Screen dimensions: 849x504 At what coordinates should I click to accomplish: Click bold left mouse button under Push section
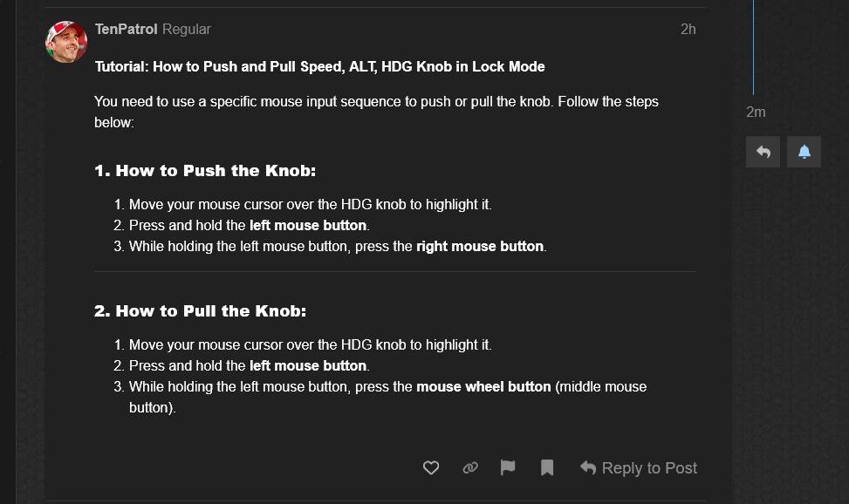(308, 225)
